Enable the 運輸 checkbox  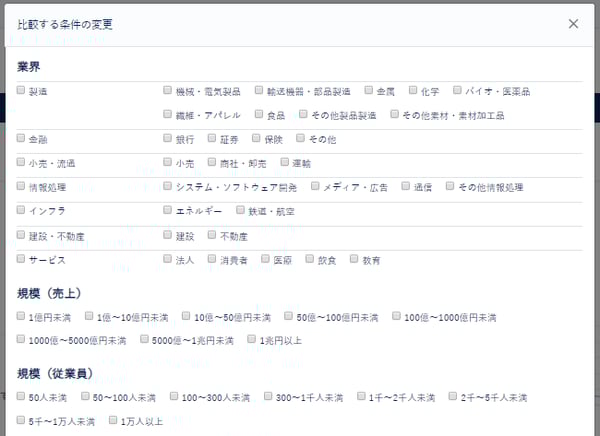284,162
